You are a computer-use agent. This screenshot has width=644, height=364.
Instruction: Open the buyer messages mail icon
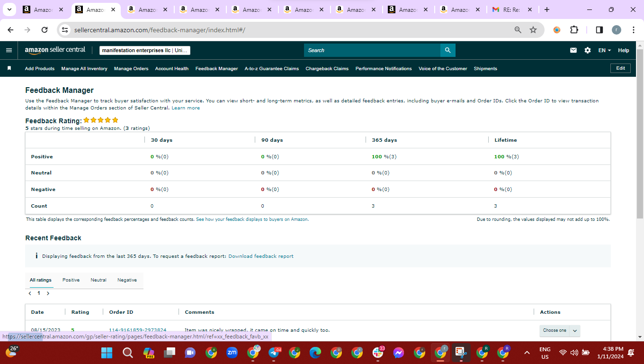573,50
